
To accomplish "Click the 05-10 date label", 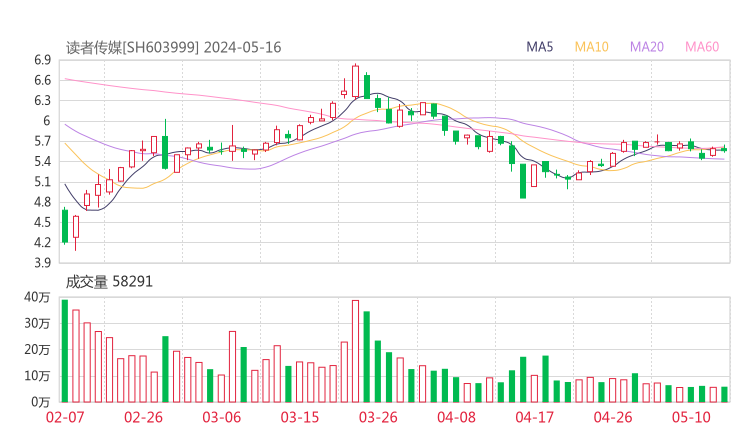I will [691, 417].
